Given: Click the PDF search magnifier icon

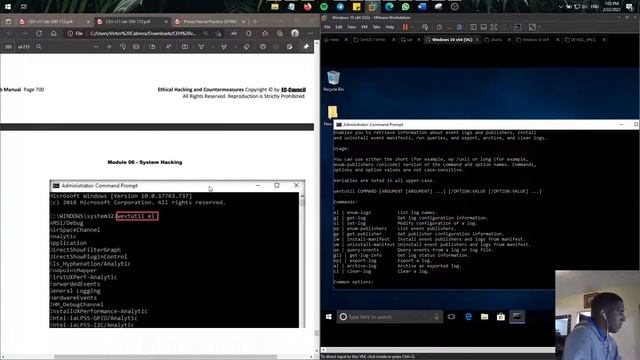Looking at the screenshot, I should (39, 47).
